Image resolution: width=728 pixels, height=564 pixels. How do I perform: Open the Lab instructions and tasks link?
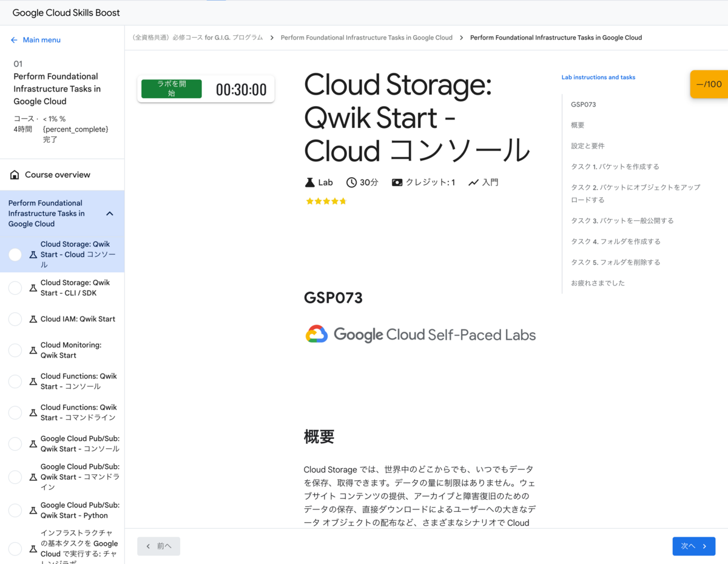click(x=598, y=77)
